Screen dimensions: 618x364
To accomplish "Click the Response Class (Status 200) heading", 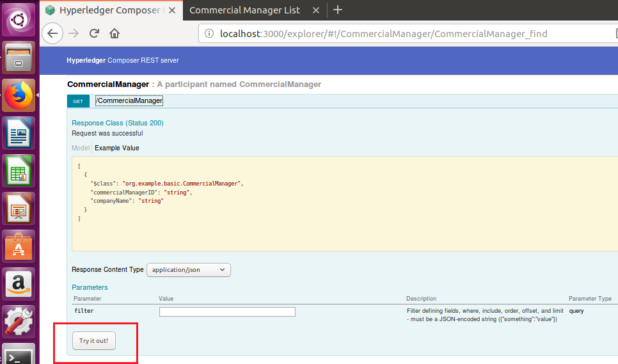I will coord(118,123).
